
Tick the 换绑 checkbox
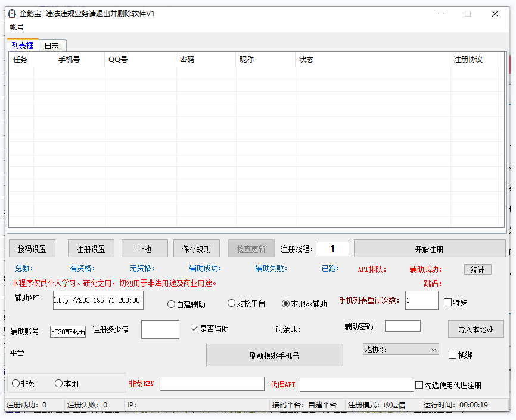point(452,355)
